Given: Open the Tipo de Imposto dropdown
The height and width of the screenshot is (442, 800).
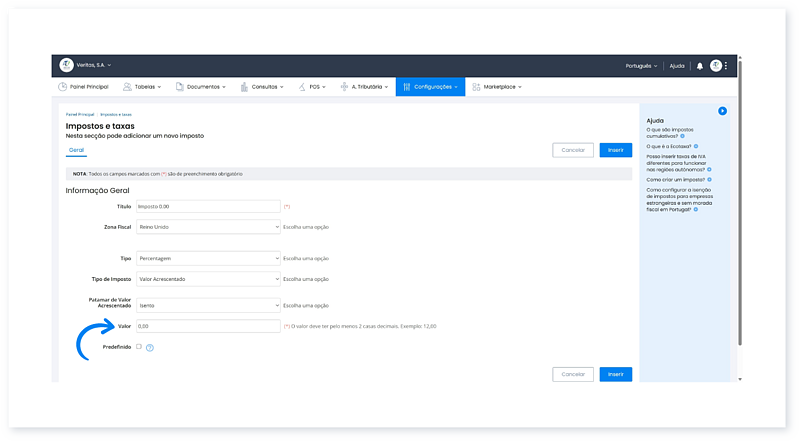Looking at the screenshot, I should coord(208,278).
